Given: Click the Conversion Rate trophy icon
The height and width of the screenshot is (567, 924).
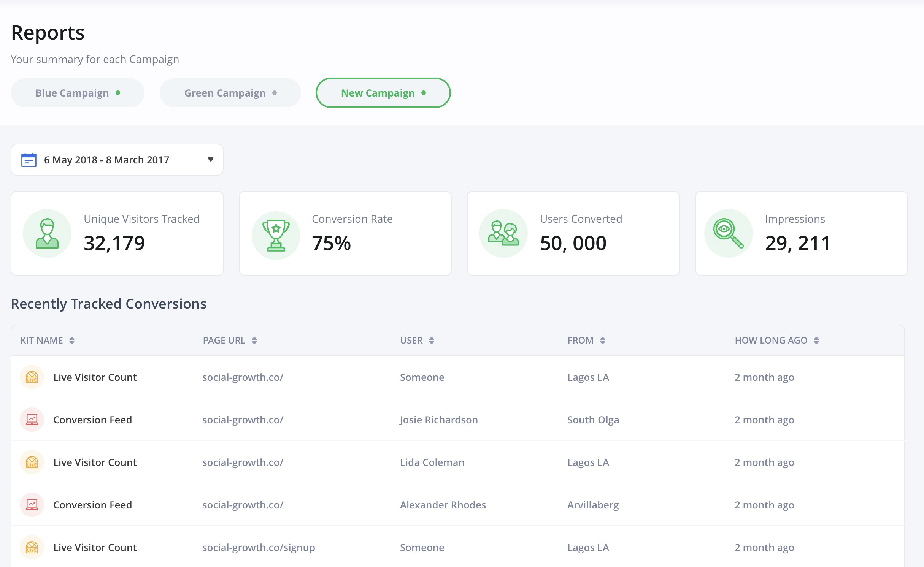Looking at the screenshot, I should pos(276,235).
